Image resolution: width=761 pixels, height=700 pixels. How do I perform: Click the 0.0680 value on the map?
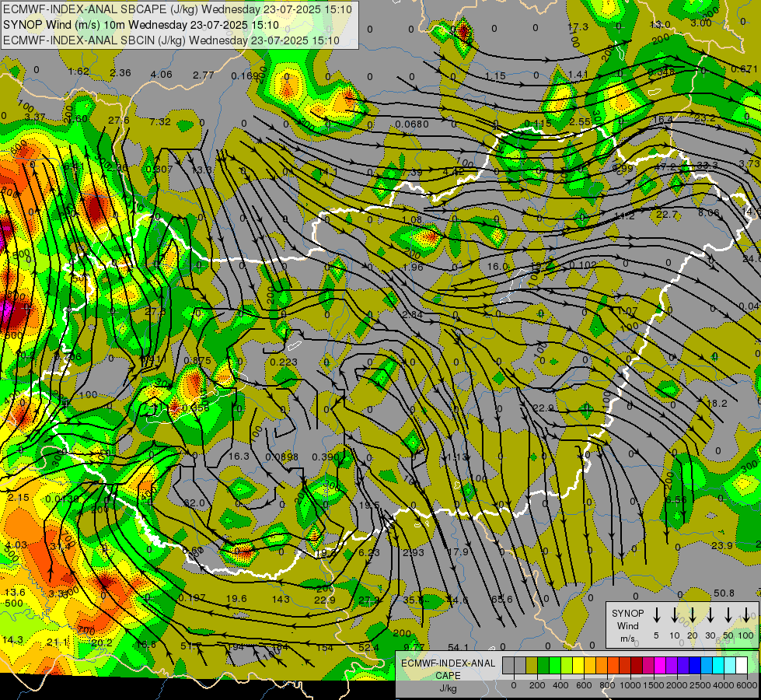pos(411,124)
